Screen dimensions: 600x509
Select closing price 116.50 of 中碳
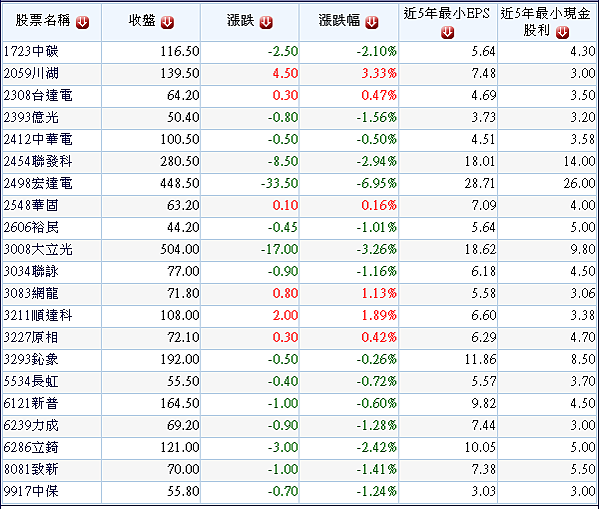pos(179,51)
